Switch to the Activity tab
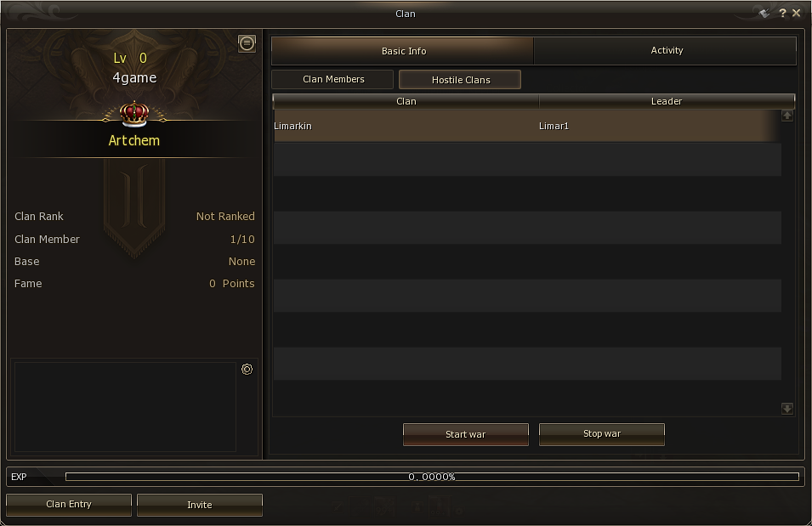 tap(666, 50)
